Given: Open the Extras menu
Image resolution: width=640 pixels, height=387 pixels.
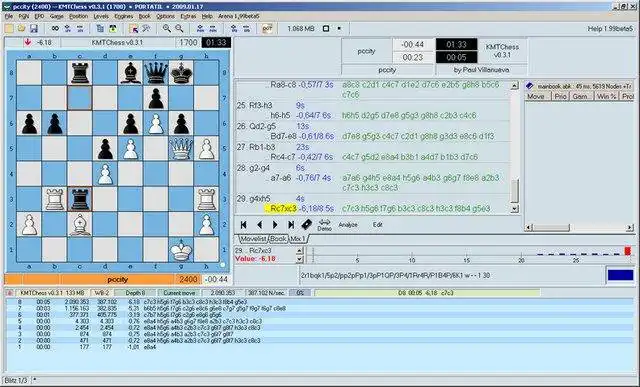Looking at the screenshot, I should pyautogui.click(x=188, y=16).
